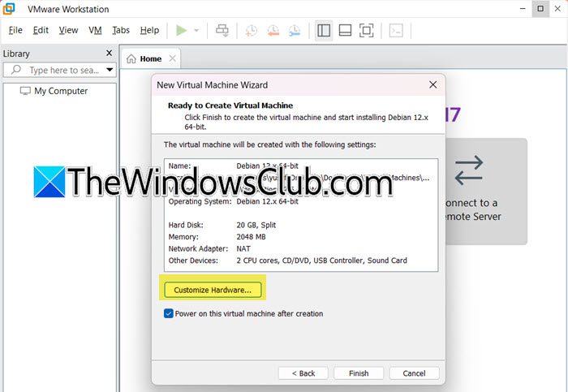Switch to the Home tab
Image resolution: width=568 pixels, height=392 pixels.
coord(151,58)
